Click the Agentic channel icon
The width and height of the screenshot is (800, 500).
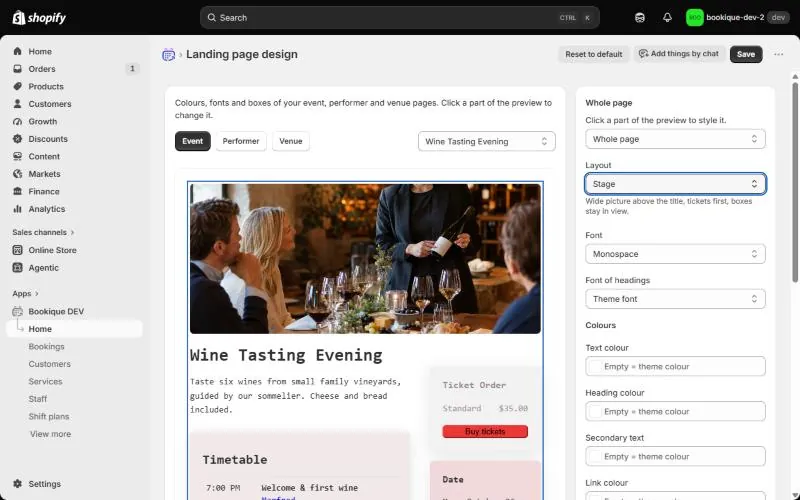click(x=17, y=267)
